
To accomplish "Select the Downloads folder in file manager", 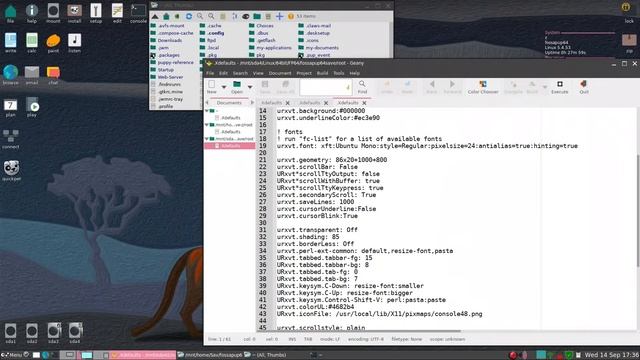I will (166, 40).
